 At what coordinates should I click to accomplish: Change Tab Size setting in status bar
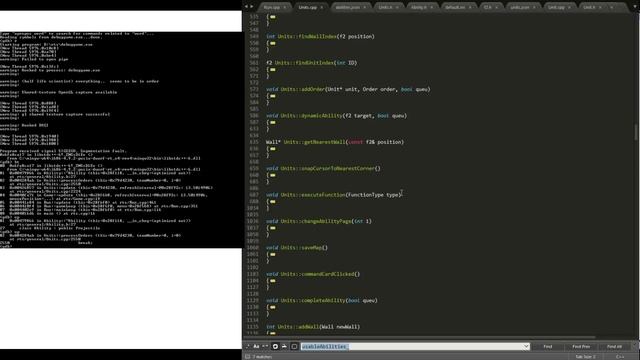click(x=585, y=357)
